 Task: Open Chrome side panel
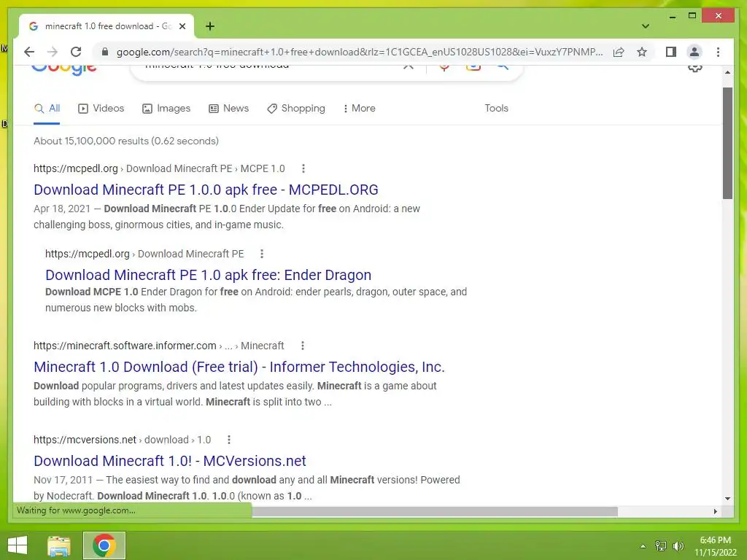click(x=671, y=52)
